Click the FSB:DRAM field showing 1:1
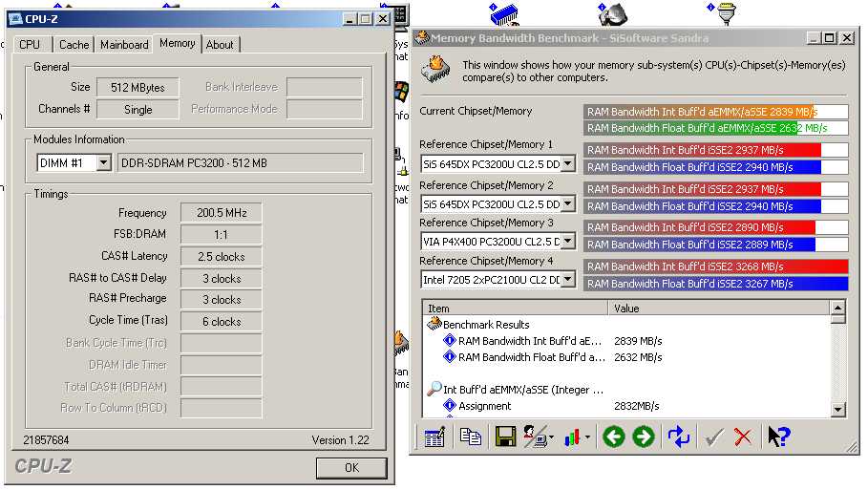The width and height of the screenshot is (868, 490). pyautogui.click(x=222, y=234)
